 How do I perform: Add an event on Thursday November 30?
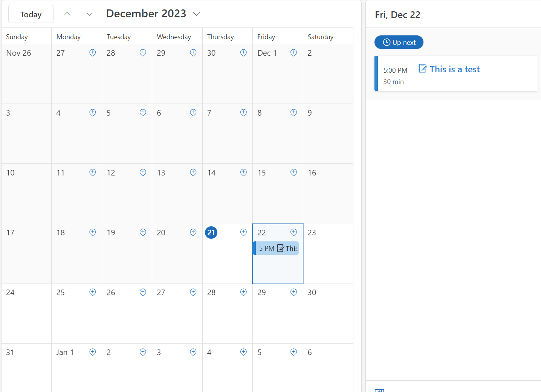pyautogui.click(x=243, y=53)
